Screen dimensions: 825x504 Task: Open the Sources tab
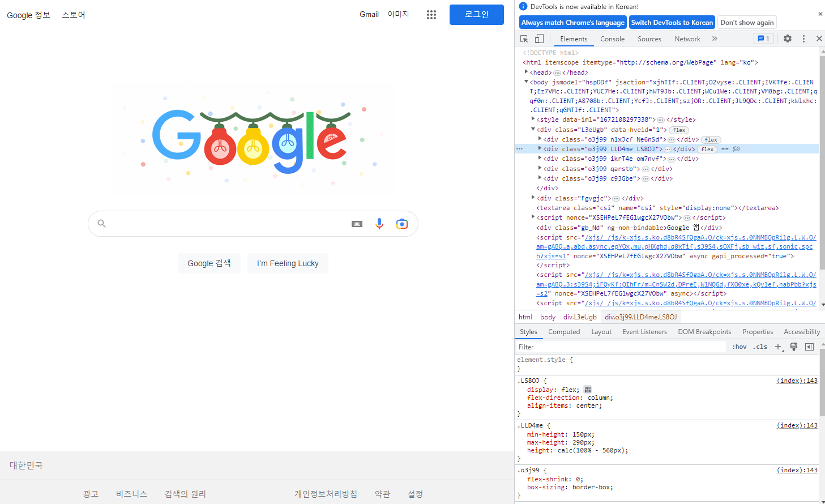tap(649, 39)
